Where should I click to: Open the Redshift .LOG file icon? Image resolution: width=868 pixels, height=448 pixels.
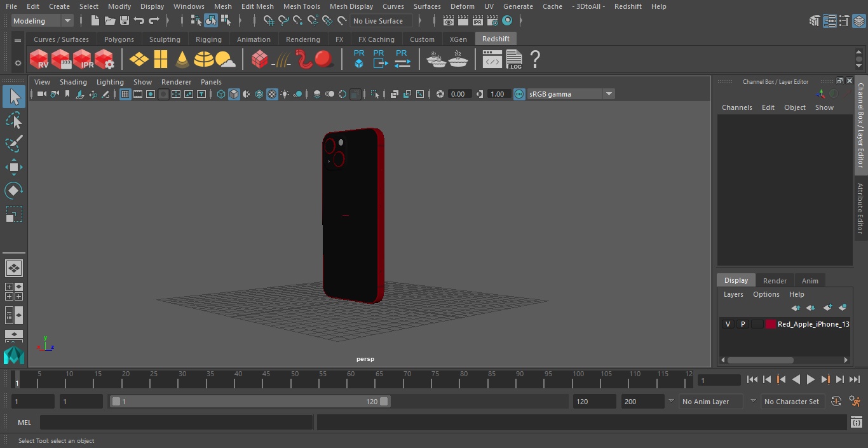[513, 60]
